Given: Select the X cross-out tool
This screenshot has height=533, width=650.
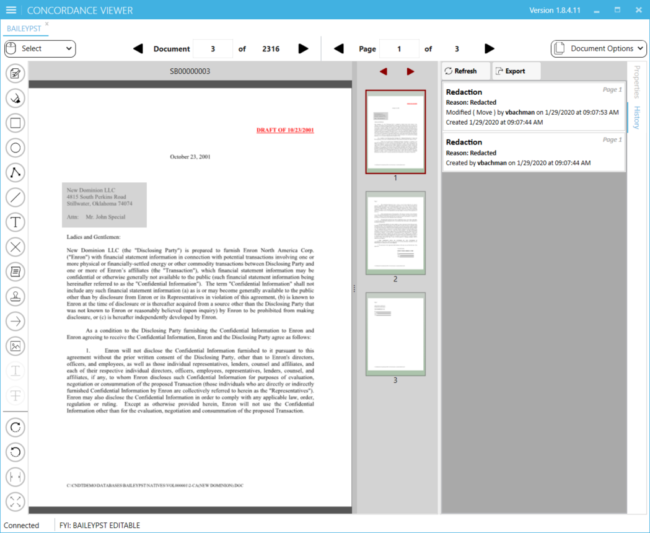Looking at the screenshot, I should click(15, 247).
